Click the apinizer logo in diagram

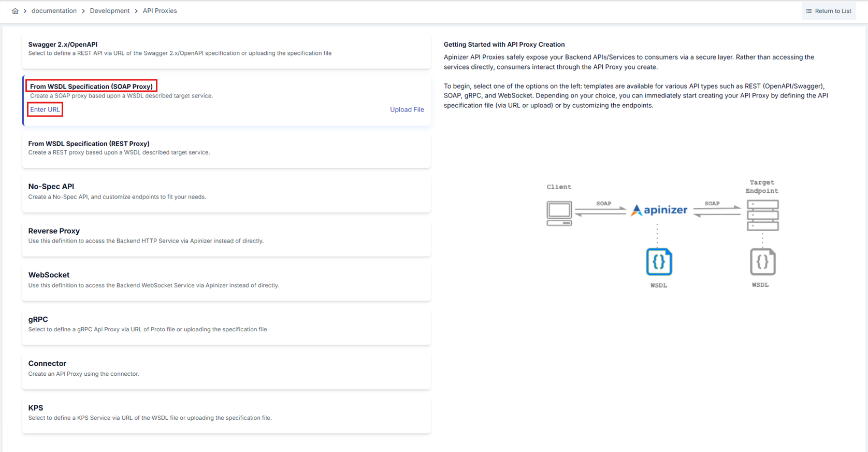659,210
